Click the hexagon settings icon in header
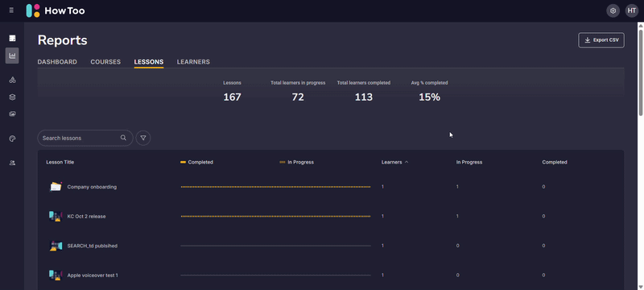The height and width of the screenshot is (290, 644). coord(613,10)
